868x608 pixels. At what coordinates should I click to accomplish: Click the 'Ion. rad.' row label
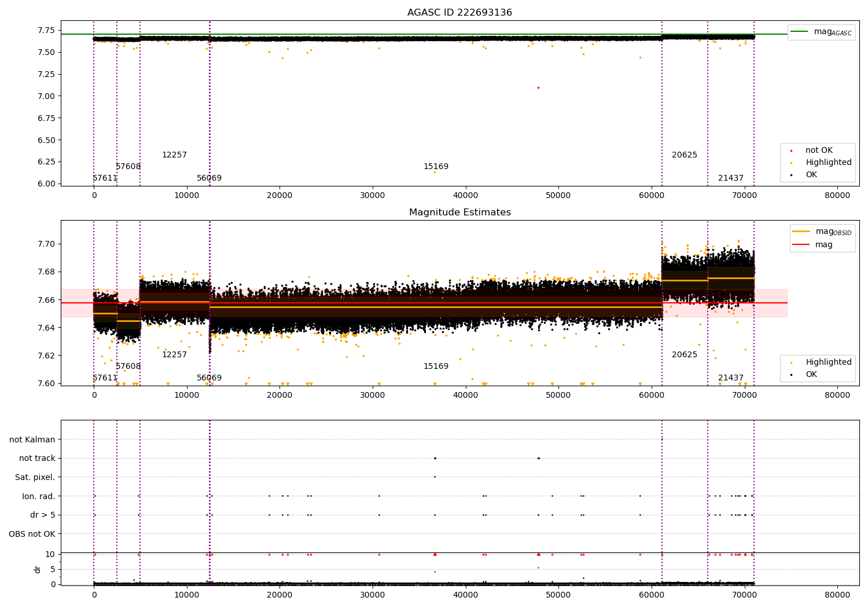[39, 496]
